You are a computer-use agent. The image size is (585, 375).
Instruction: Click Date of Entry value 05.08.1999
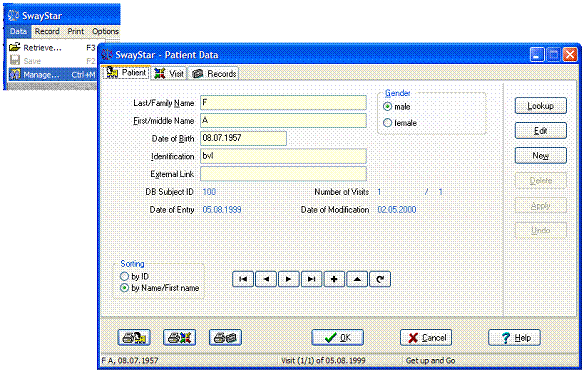[222, 210]
